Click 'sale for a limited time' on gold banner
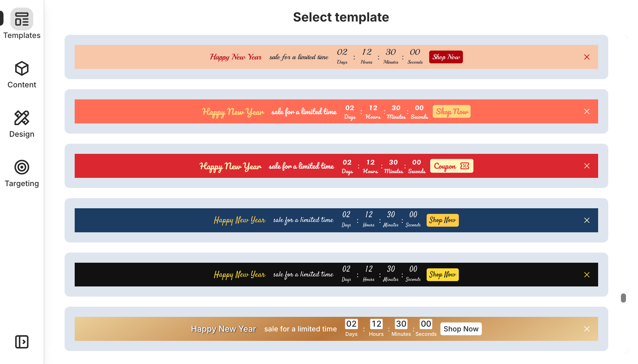The width and height of the screenshot is (638, 364). pyautogui.click(x=301, y=329)
